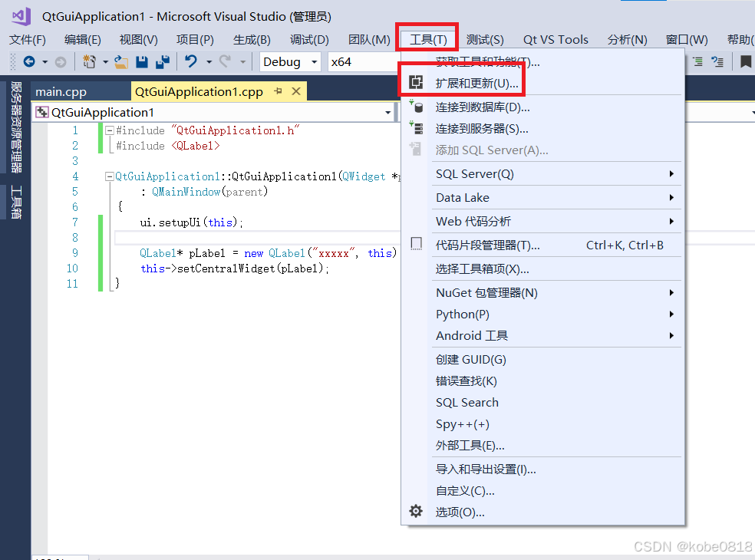Choose 连接到数据库(D)... menu entry
The height and width of the screenshot is (560, 755).
tap(542, 107)
